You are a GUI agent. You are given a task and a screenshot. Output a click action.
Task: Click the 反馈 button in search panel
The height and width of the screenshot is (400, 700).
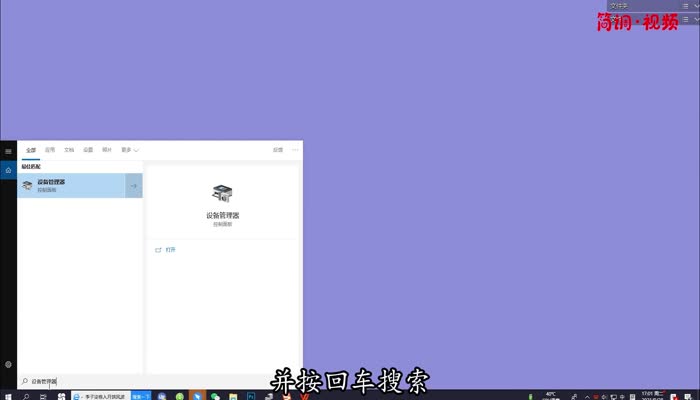pos(277,150)
